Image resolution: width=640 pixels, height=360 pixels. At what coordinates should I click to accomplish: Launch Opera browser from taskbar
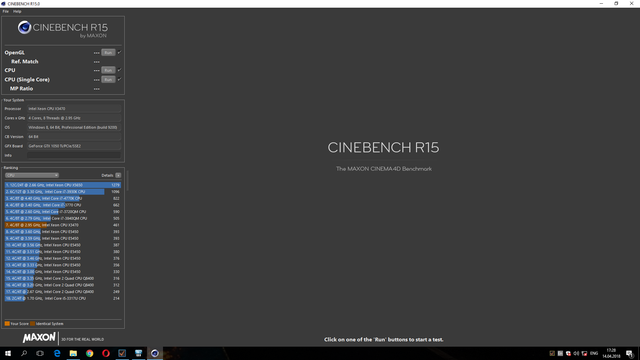click(x=106, y=353)
